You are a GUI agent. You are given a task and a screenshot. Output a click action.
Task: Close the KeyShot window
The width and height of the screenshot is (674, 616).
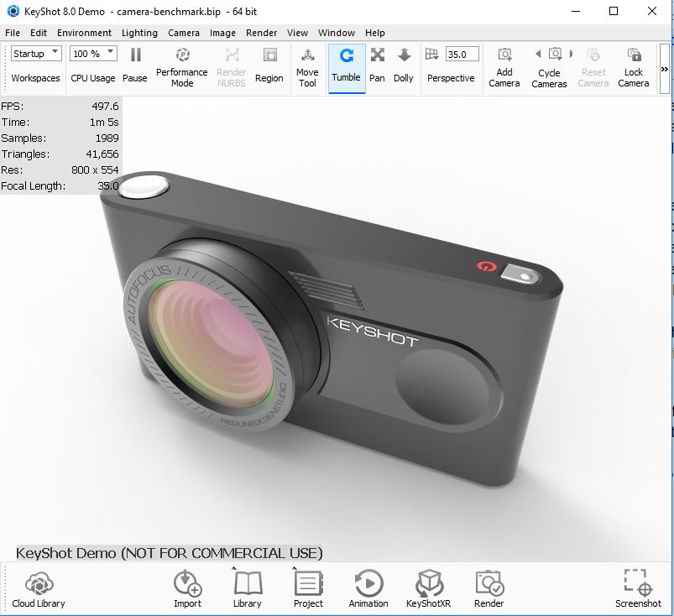[652, 11]
